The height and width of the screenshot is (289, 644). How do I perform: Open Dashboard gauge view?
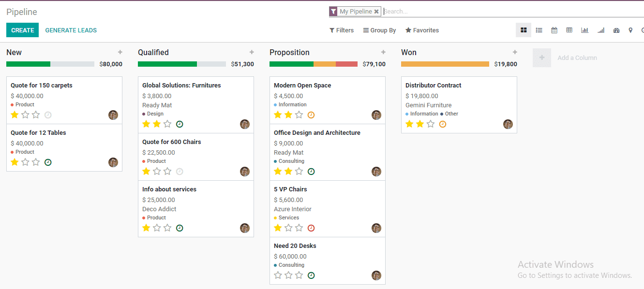tap(616, 30)
